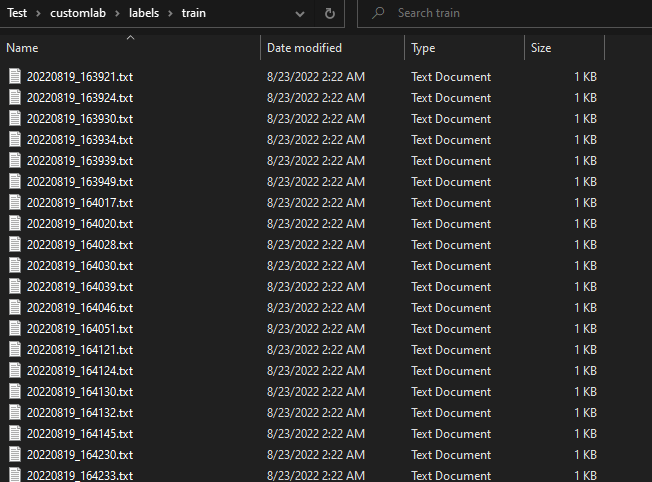Click file icon of 20220819_163939.txt

(15, 161)
